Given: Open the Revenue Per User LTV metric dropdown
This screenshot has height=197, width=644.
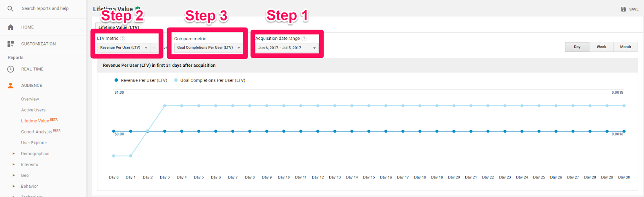Looking at the screenshot, I should point(124,47).
